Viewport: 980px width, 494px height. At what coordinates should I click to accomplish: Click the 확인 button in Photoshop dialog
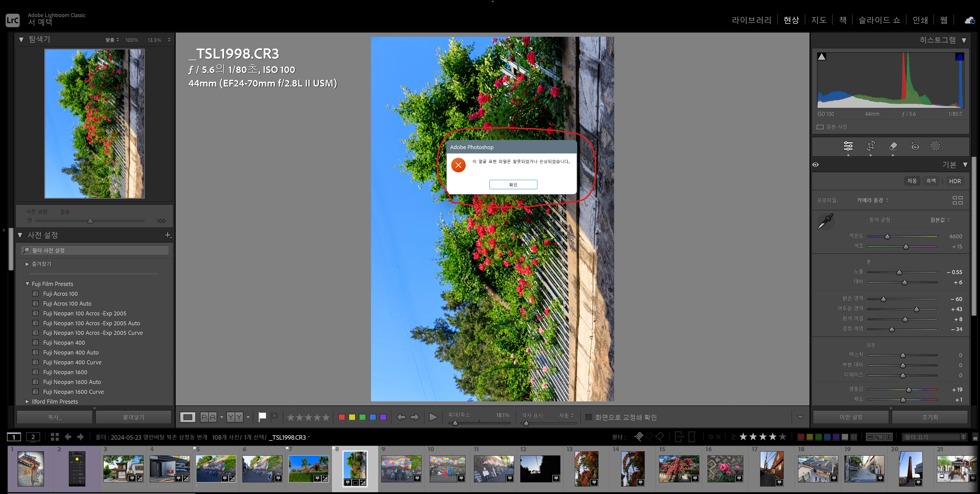513,185
